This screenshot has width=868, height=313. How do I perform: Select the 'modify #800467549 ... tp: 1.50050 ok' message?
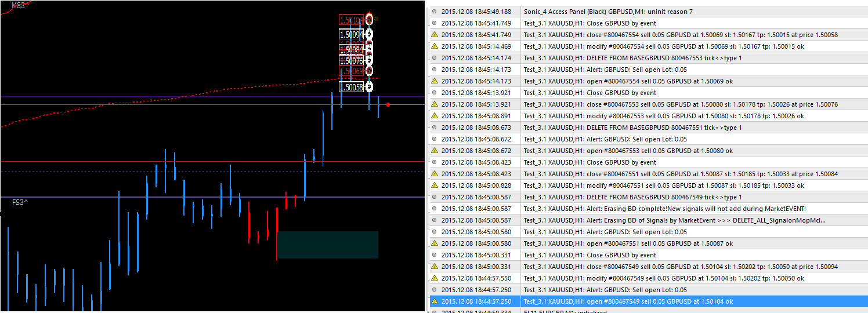coord(664,278)
